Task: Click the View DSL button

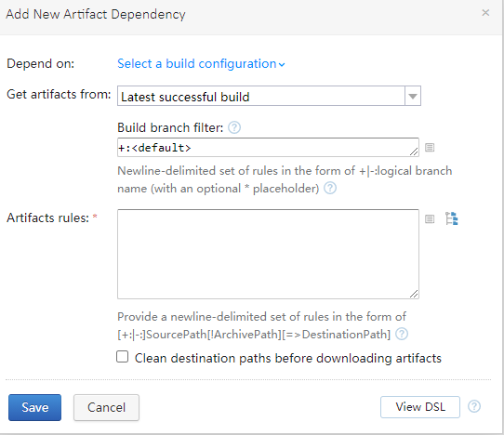Action: (x=420, y=407)
